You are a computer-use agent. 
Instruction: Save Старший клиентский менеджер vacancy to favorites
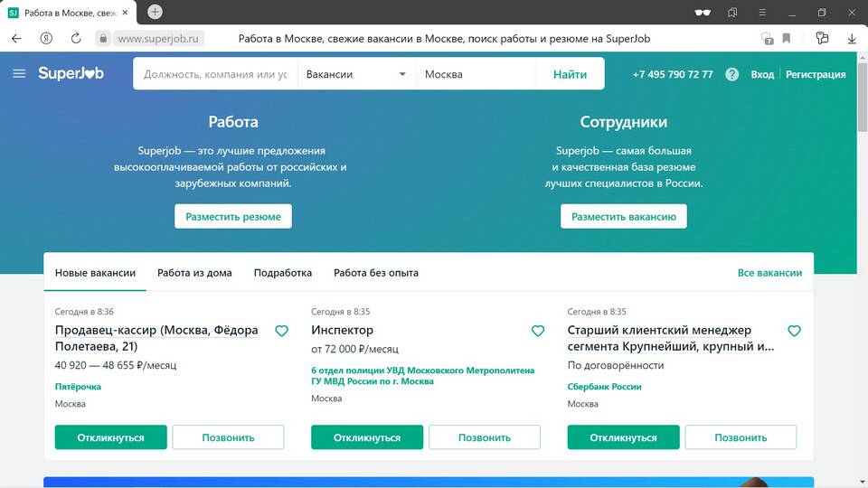(x=794, y=331)
